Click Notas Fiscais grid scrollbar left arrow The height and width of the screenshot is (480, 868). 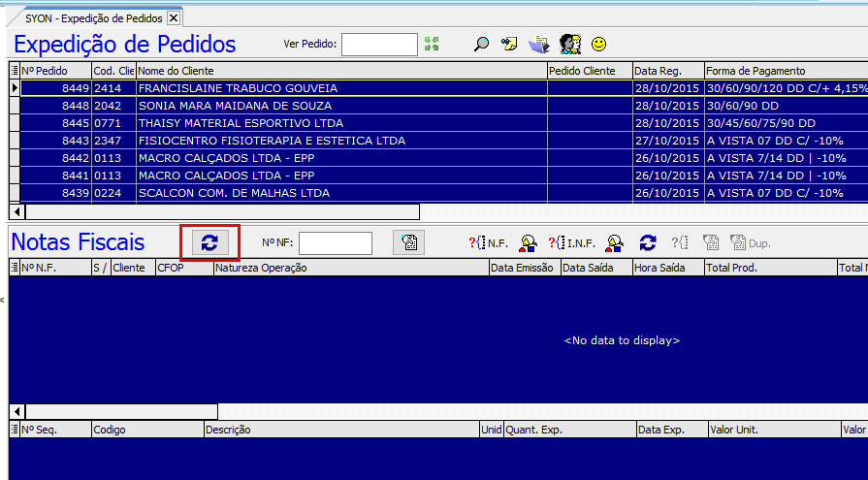pos(17,411)
